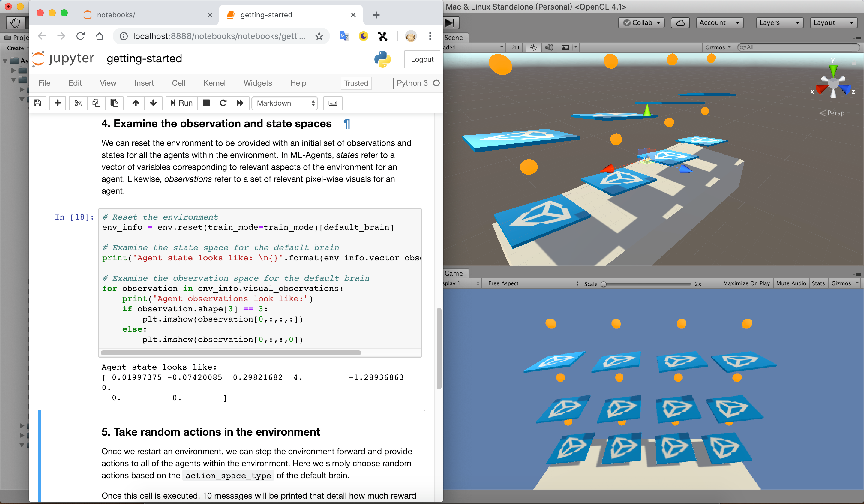Save notebook with floppy disk icon
This screenshot has width=864, height=504.
[38, 103]
